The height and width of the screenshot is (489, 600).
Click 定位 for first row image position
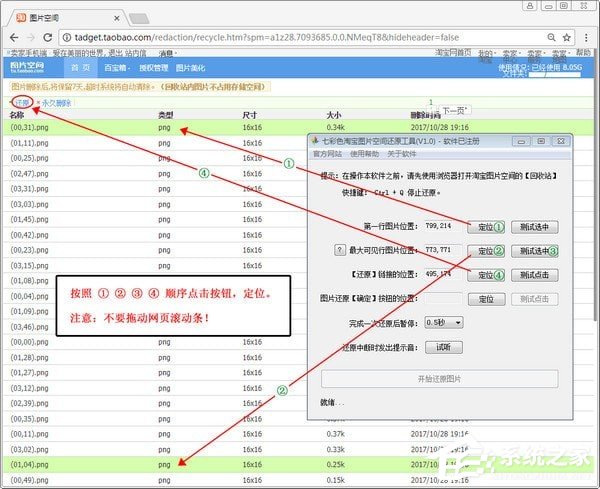click(486, 227)
